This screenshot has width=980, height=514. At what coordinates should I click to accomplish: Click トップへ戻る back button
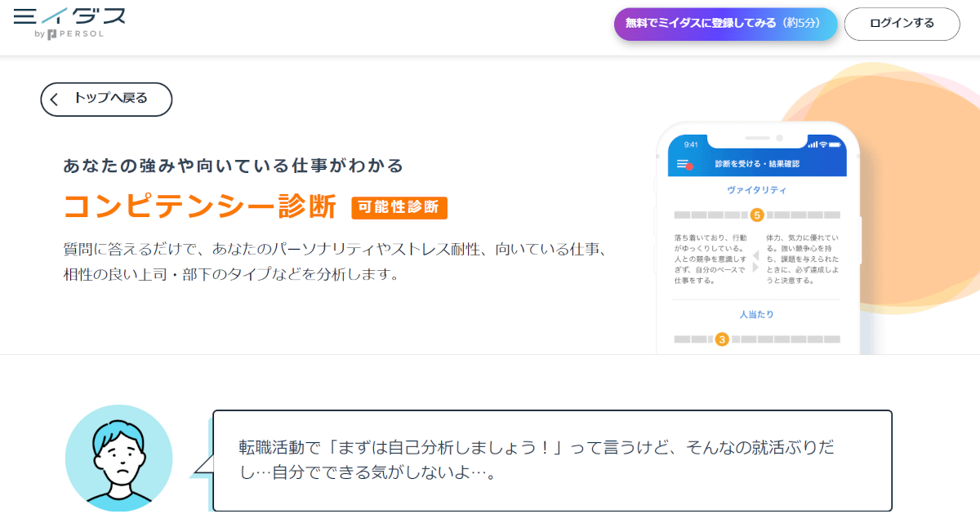(x=106, y=99)
